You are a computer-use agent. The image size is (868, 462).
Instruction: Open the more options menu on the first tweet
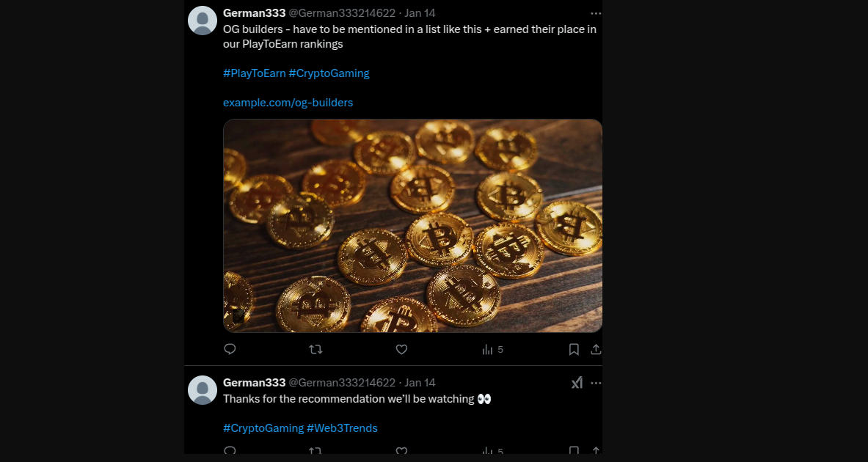(x=596, y=12)
